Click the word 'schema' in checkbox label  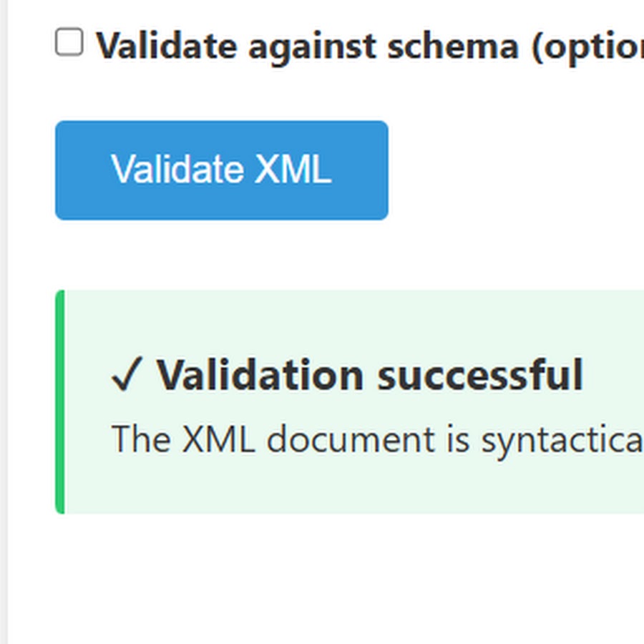tap(453, 46)
